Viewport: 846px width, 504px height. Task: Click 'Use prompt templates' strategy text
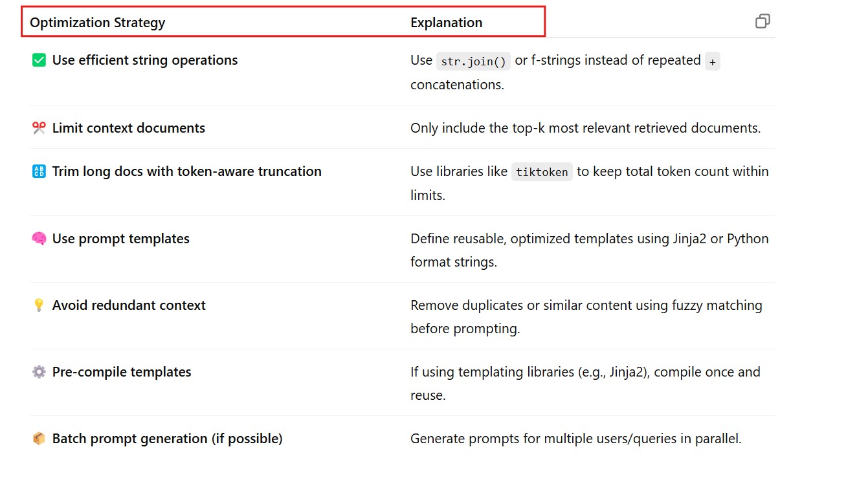[x=121, y=239]
